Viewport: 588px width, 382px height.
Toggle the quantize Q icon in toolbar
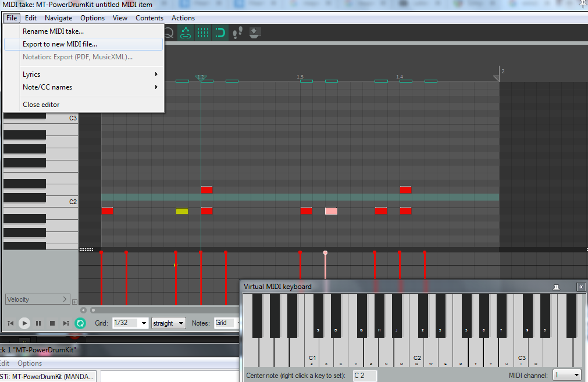169,33
